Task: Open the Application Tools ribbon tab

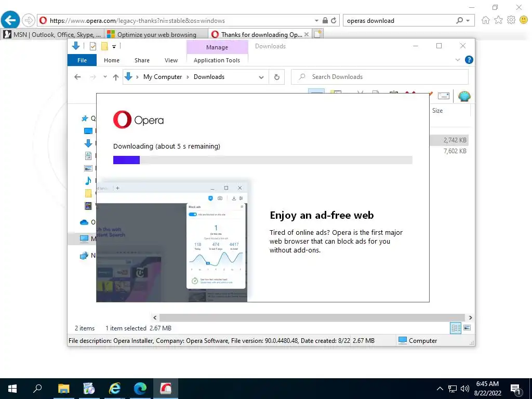Action: click(x=217, y=60)
